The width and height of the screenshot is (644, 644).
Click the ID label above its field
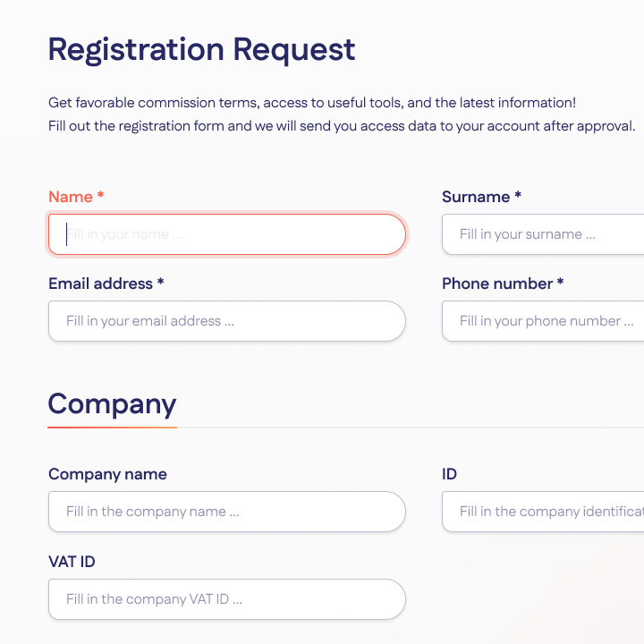pyautogui.click(x=449, y=474)
